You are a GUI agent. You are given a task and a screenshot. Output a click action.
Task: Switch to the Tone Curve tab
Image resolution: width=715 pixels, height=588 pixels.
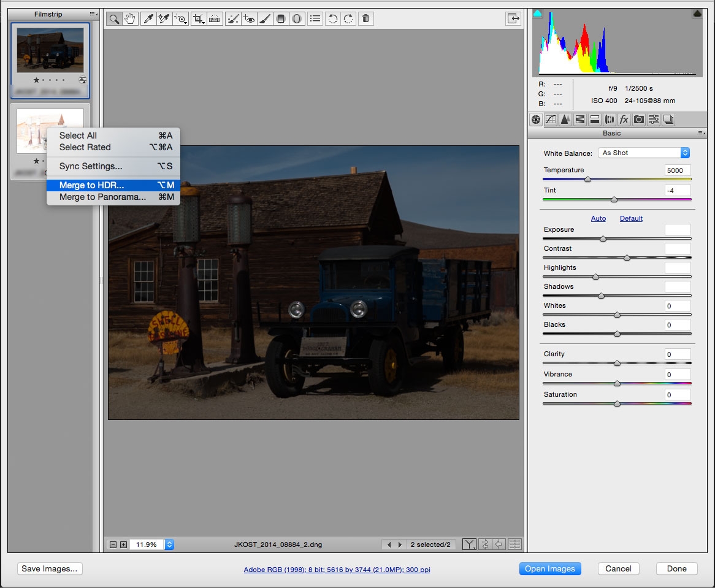pos(551,120)
